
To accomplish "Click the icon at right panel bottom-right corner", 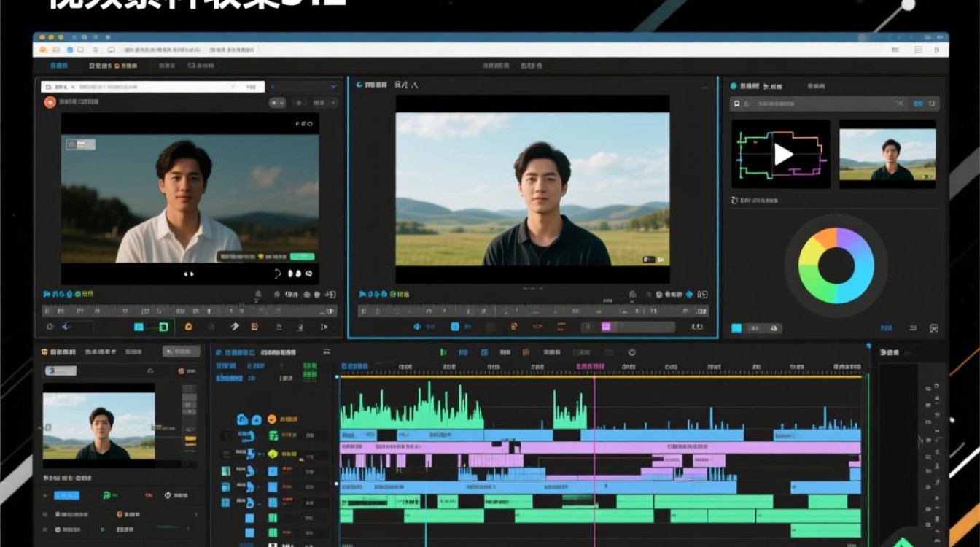I will coord(933,328).
